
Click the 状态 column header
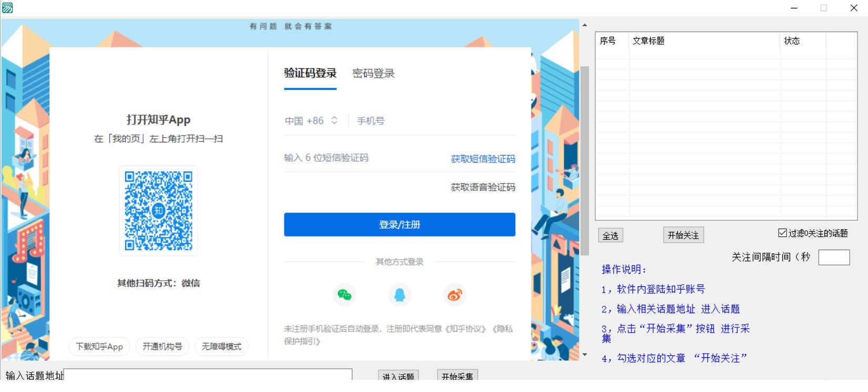point(803,40)
